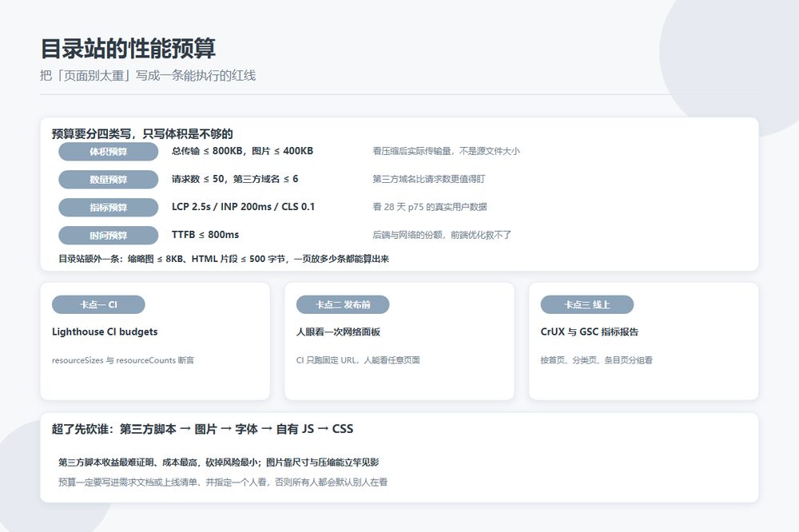Click the line starting with 目录站额外一条

tap(224, 259)
